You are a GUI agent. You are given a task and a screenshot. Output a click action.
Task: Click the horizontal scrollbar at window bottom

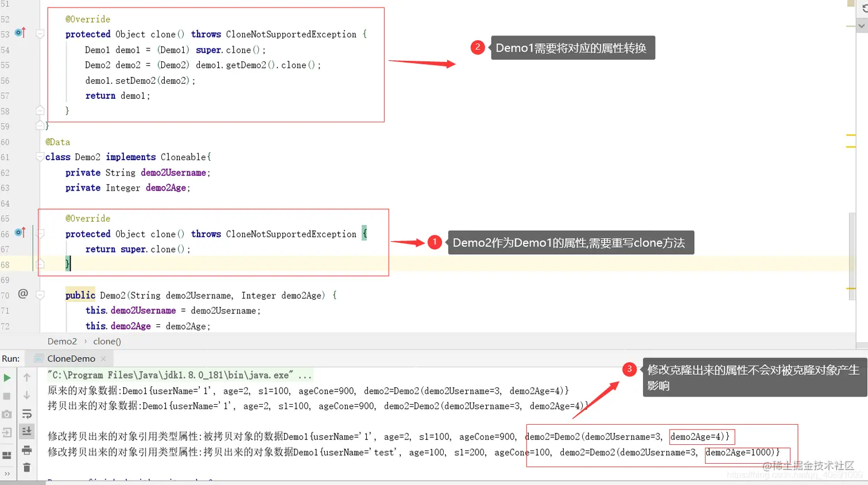[23, 483]
